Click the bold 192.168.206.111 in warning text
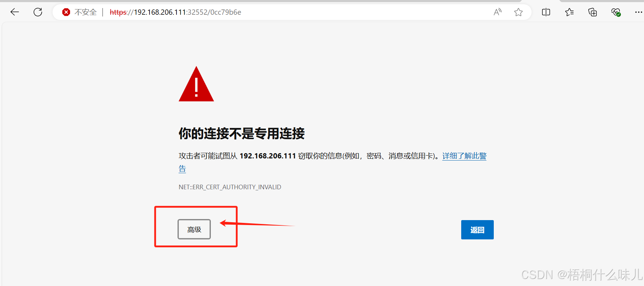This screenshot has width=644, height=286. tap(268, 156)
